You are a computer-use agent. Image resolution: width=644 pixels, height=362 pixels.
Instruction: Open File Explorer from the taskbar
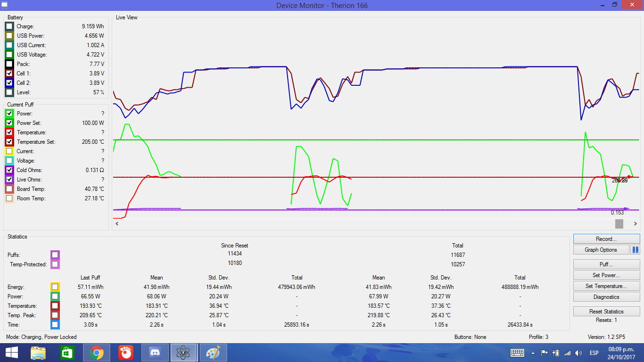(38, 353)
